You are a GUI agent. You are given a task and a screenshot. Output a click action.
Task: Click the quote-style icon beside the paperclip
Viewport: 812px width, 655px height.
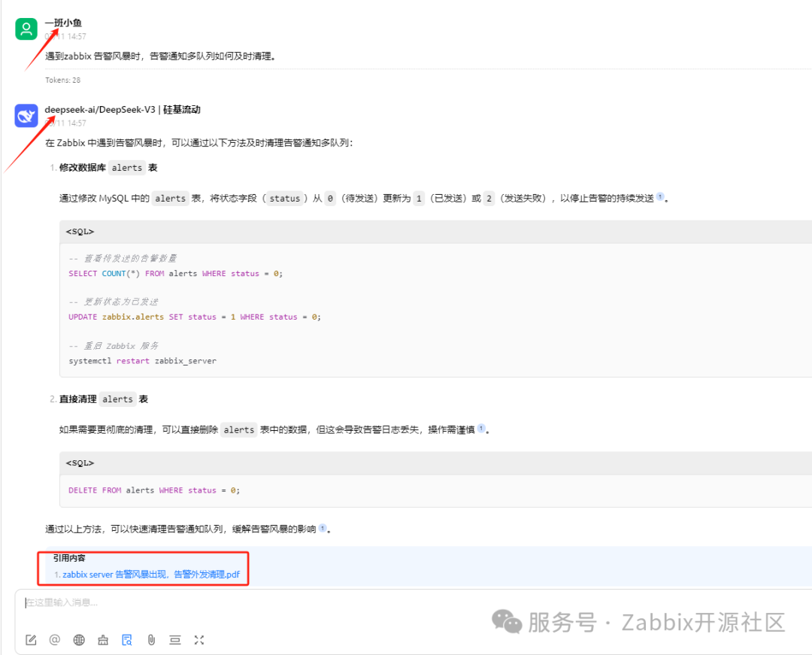pos(174,640)
